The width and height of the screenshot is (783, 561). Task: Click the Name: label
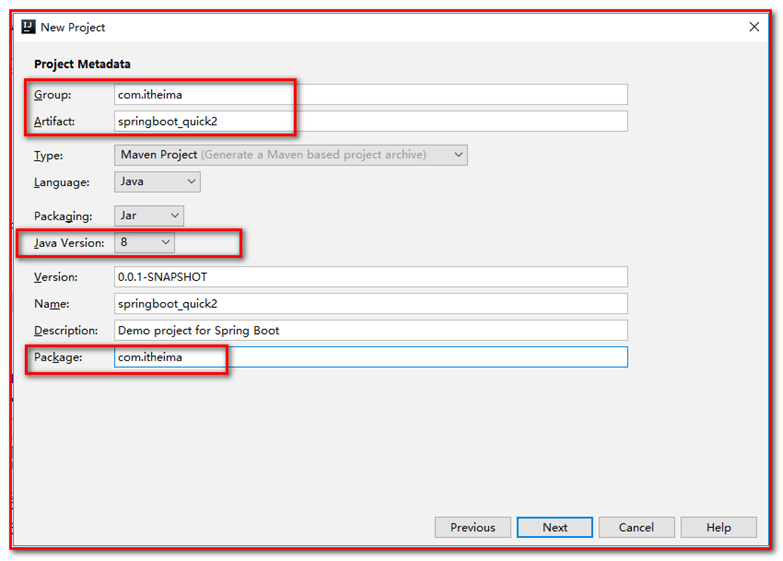51,304
